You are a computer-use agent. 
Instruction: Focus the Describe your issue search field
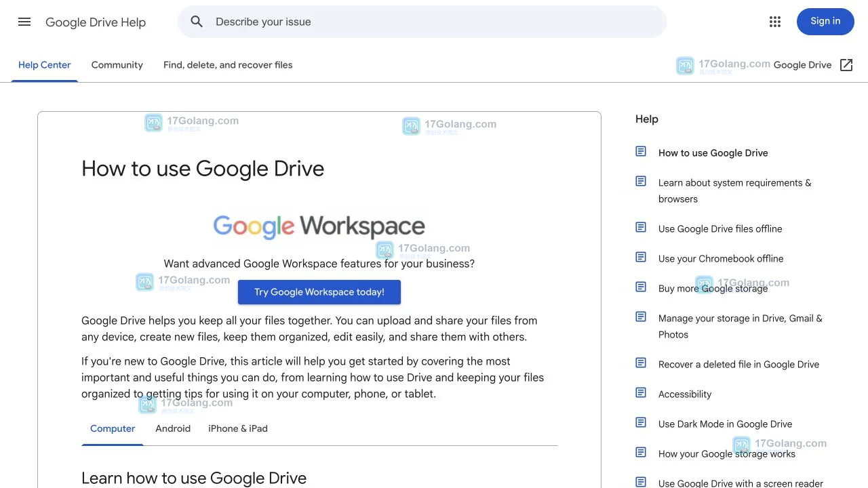point(422,22)
